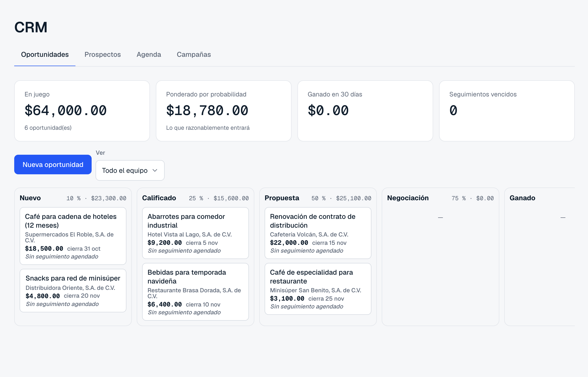This screenshot has height=377, width=588.
Task: Click the Ganado column header
Action: pyautogui.click(x=522, y=198)
